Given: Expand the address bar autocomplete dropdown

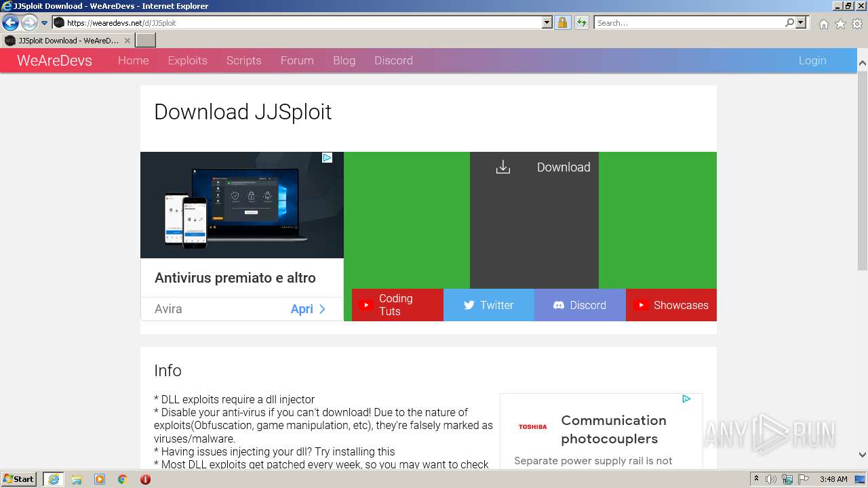Looking at the screenshot, I should [547, 22].
